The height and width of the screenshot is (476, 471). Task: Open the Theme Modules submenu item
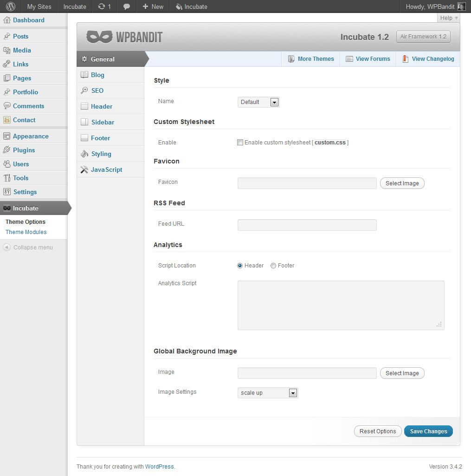click(26, 232)
